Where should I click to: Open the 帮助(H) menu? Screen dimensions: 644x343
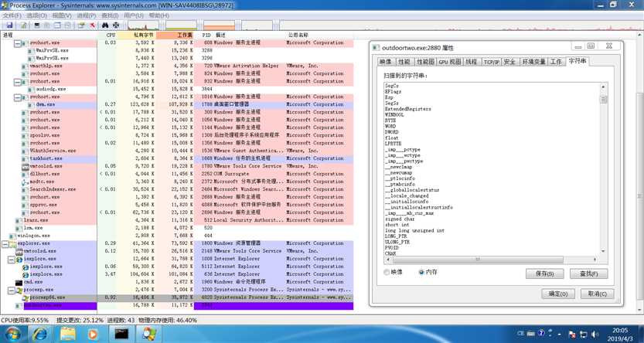[x=158, y=15]
